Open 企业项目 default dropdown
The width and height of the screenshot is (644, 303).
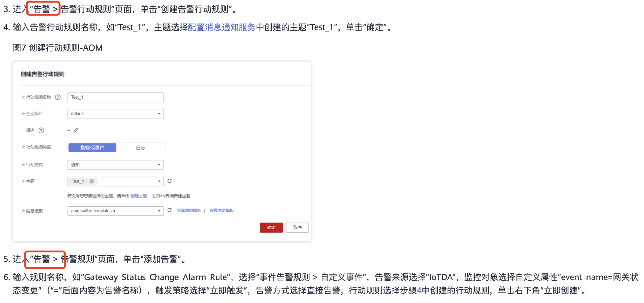pos(116,114)
